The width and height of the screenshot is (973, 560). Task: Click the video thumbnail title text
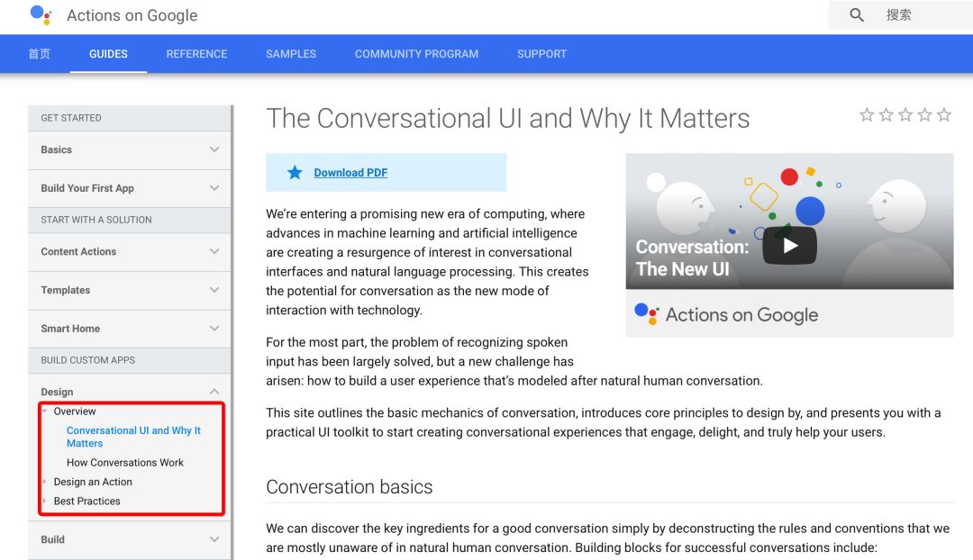coord(692,258)
